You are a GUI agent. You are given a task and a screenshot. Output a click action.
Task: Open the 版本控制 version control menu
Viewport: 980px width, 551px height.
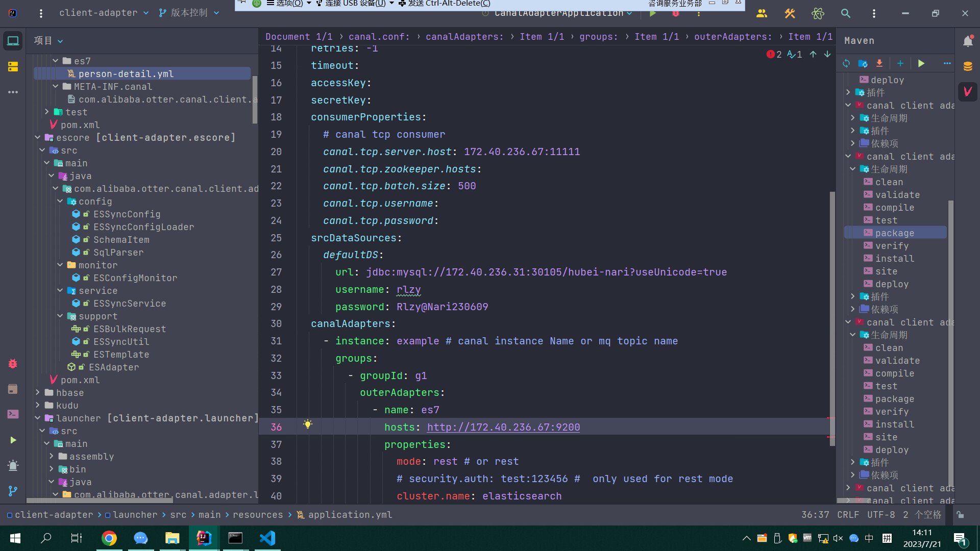pyautogui.click(x=189, y=13)
